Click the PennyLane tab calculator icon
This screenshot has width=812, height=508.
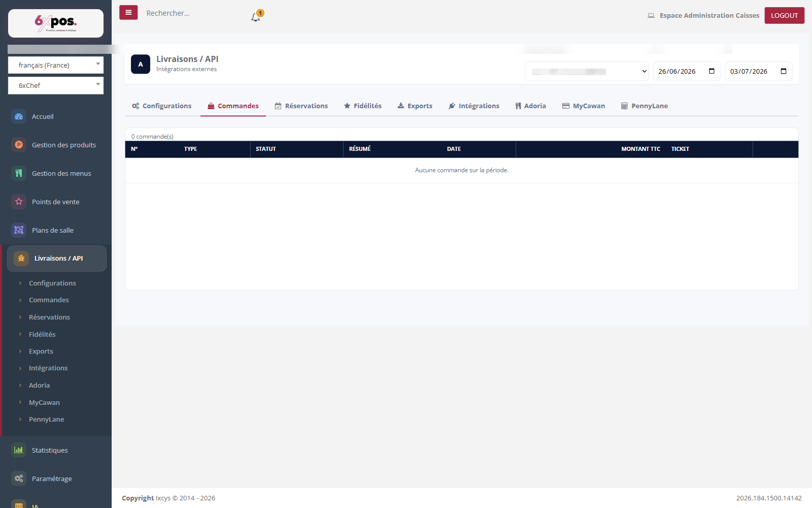[624, 106]
